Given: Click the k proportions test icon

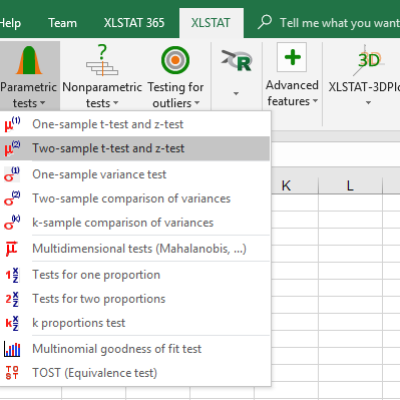Looking at the screenshot, I should 12,323.
